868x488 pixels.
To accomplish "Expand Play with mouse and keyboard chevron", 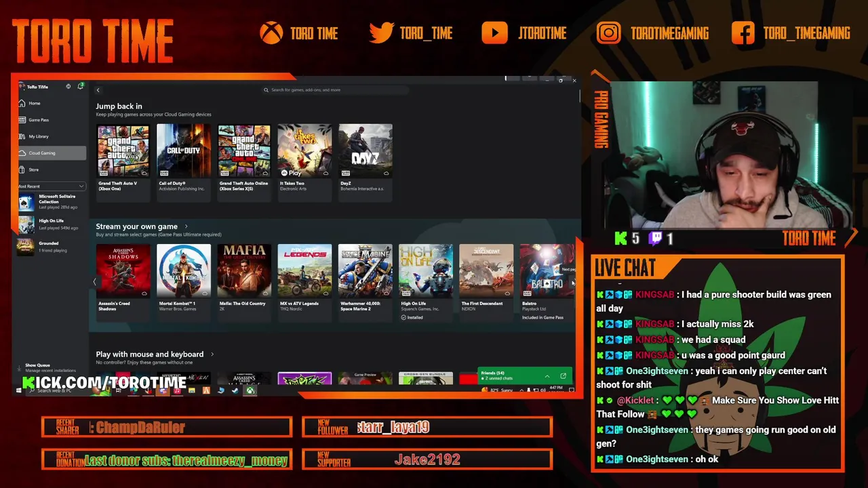I will 212,354.
